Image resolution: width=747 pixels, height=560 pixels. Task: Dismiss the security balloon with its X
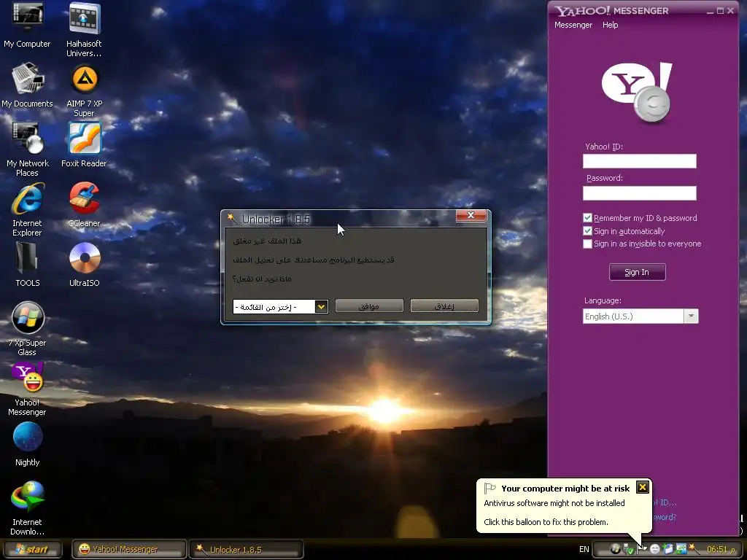(x=642, y=487)
